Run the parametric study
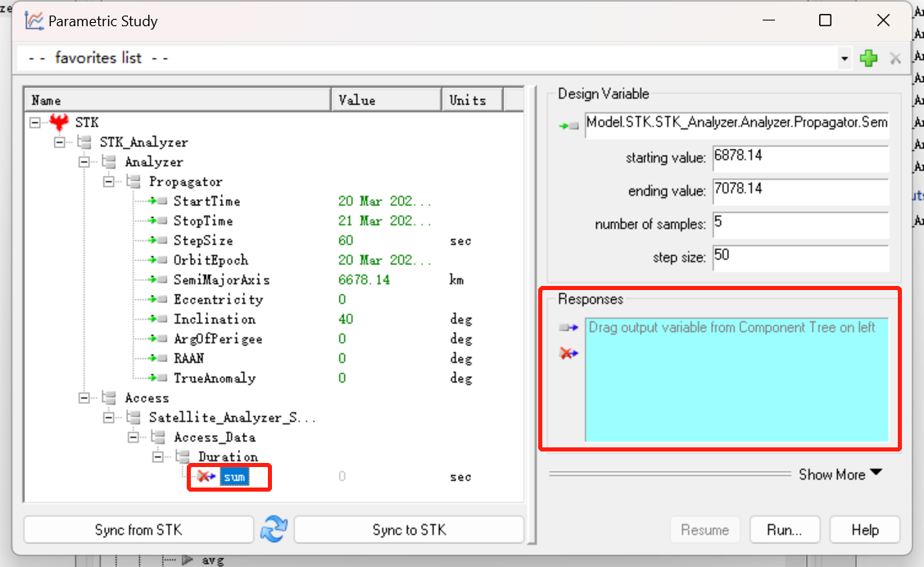Viewport: 924px width, 567px height. pyautogui.click(x=784, y=529)
